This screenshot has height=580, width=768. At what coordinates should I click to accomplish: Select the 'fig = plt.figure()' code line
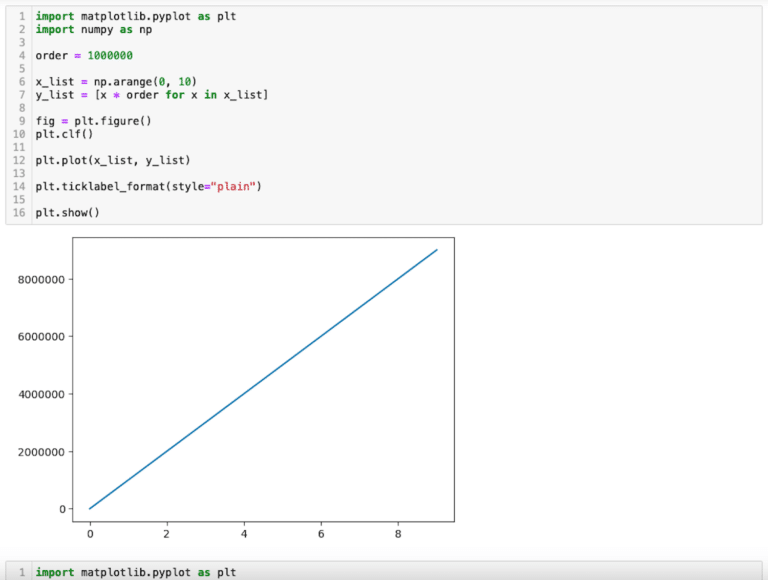(93, 121)
